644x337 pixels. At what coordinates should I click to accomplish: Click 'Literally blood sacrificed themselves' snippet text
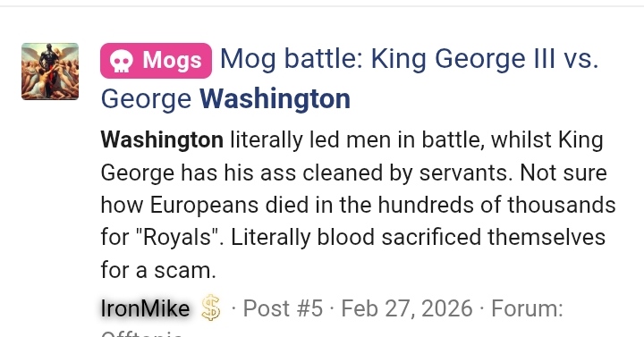pos(418,238)
